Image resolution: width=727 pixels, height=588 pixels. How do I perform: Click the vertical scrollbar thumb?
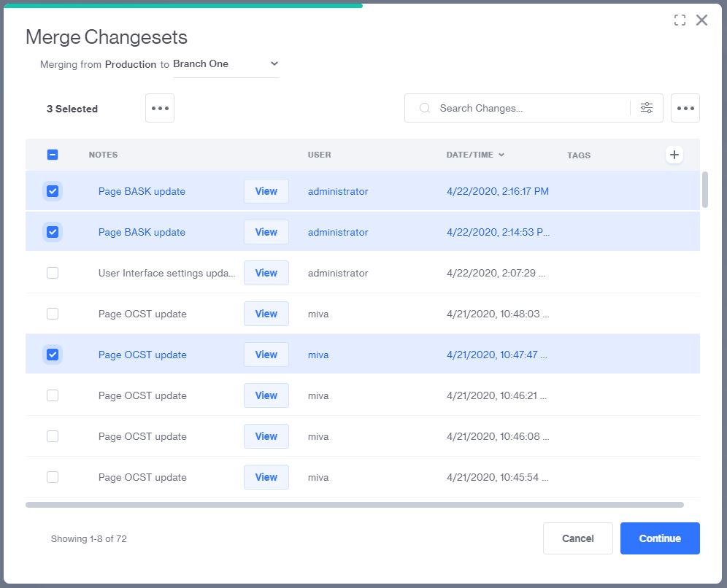pos(705,190)
